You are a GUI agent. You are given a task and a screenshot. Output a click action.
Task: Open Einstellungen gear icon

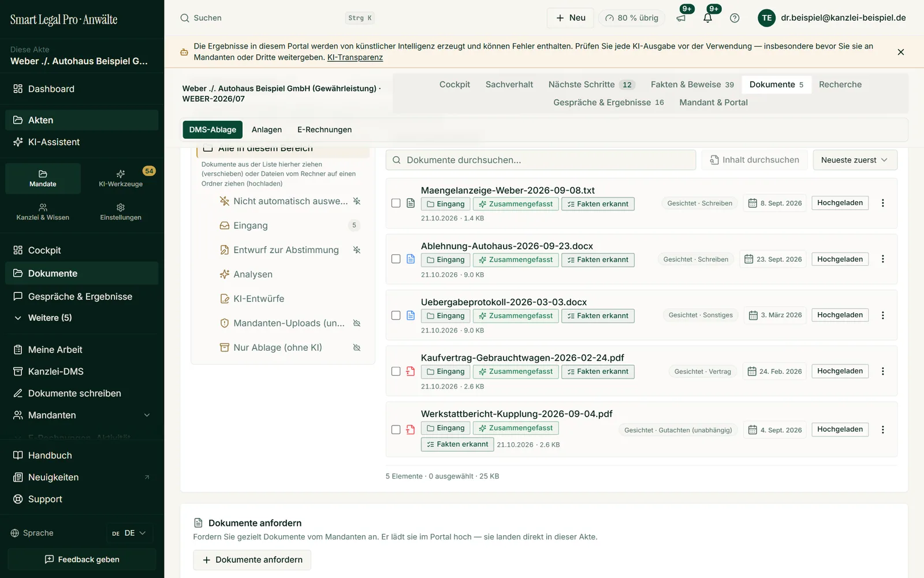pyautogui.click(x=121, y=212)
